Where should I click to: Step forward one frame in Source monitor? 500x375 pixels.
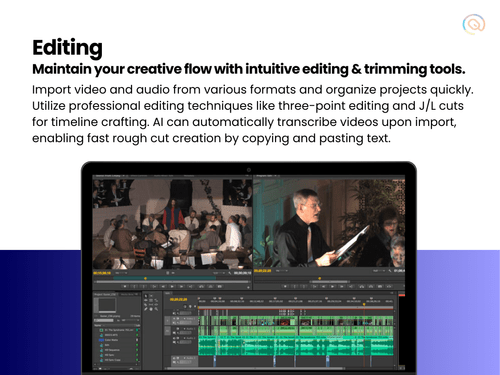pyautogui.click(x=181, y=286)
